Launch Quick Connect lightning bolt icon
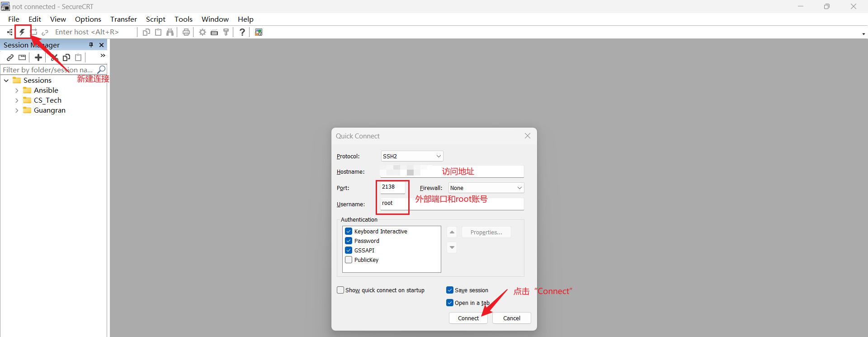Image resolution: width=868 pixels, height=337 pixels. 22,32
